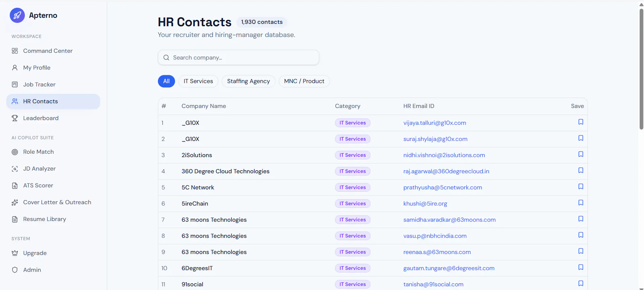Viewport: 644px width, 290px height.
Task: Click the Cover Letter & Outreach sparkle icon
Action: click(x=15, y=203)
